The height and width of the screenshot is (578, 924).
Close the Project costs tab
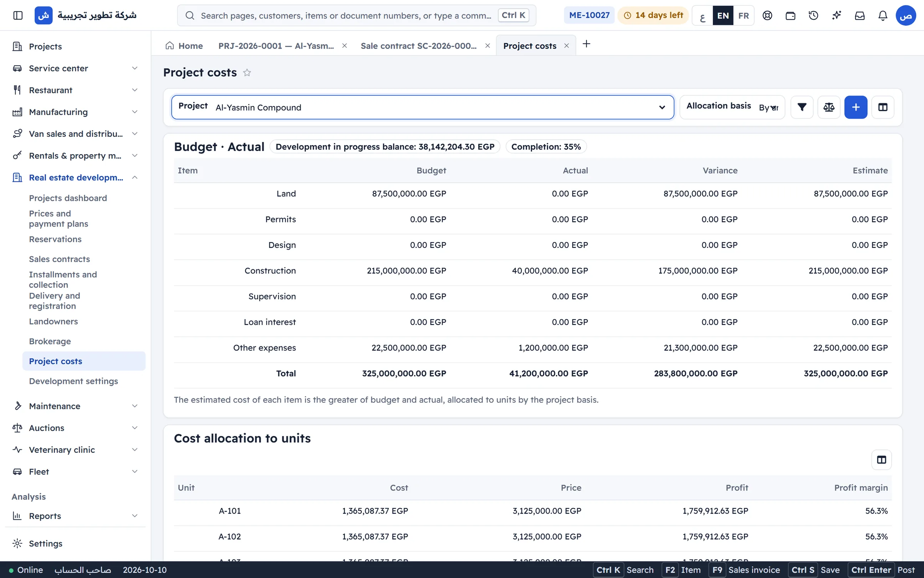point(567,46)
